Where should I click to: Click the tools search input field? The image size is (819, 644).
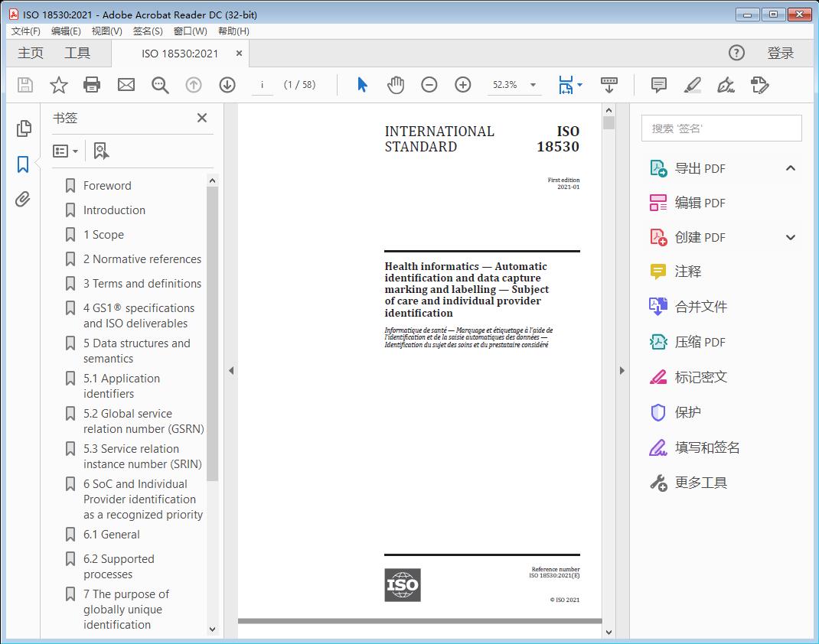(x=721, y=128)
